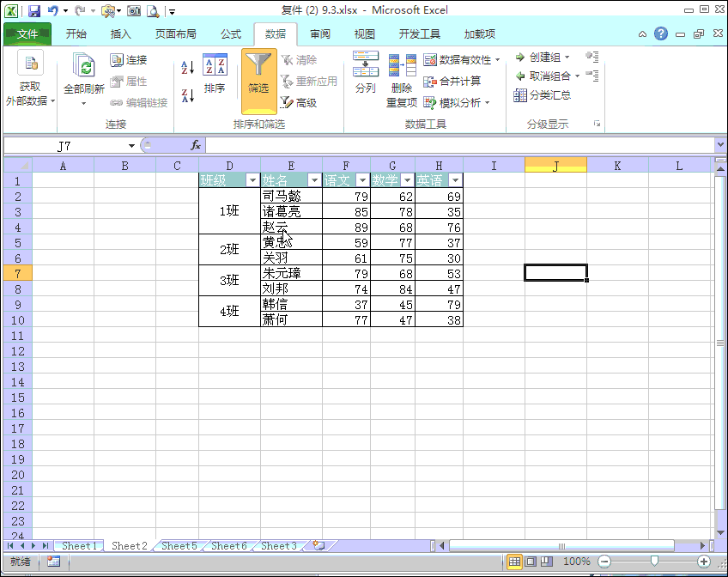Viewport: 728px width, 577px height.
Task: Switch to Page Break Preview button
Action: pyautogui.click(x=547, y=562)
